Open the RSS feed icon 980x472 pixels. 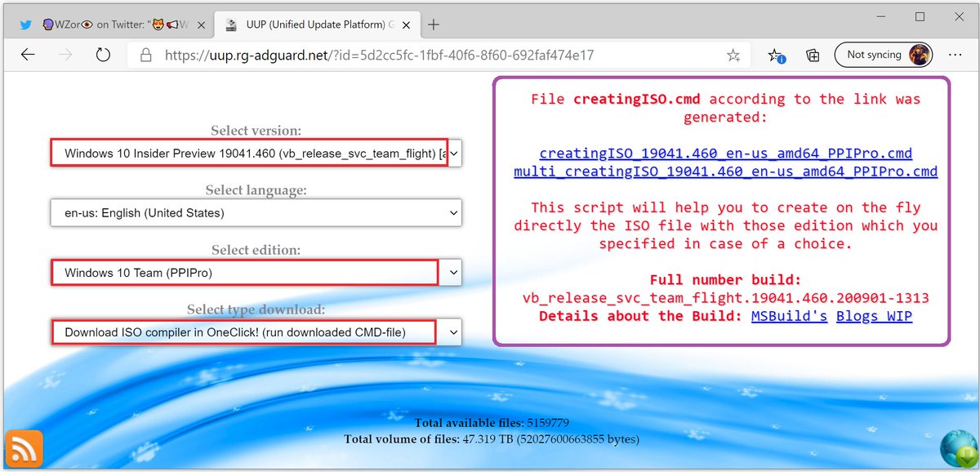pyautogui.click(x=24, y=448)
